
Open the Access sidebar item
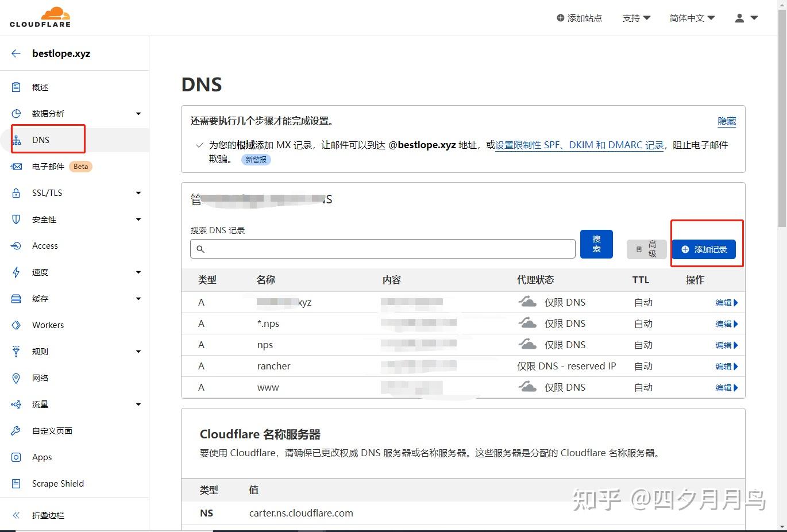coord(45,246)
